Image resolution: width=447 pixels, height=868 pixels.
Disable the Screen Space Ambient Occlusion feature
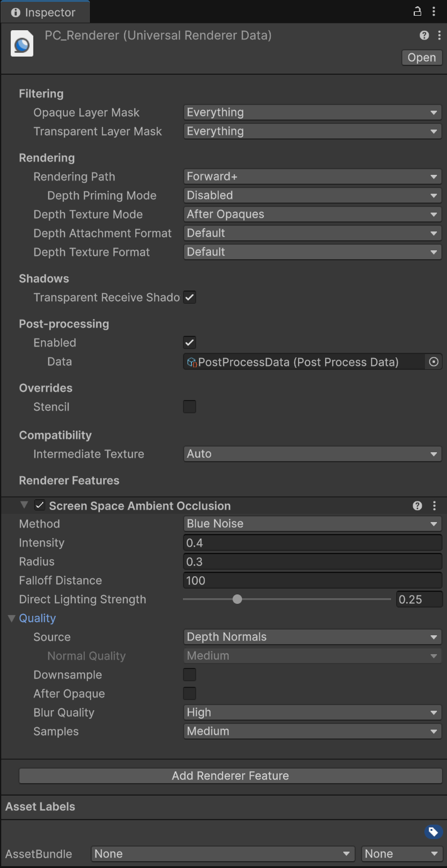point(40,505)
